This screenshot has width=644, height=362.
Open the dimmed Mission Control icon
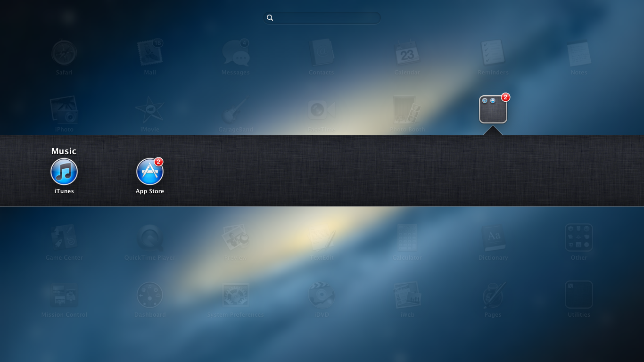click(x=64, y=295)
